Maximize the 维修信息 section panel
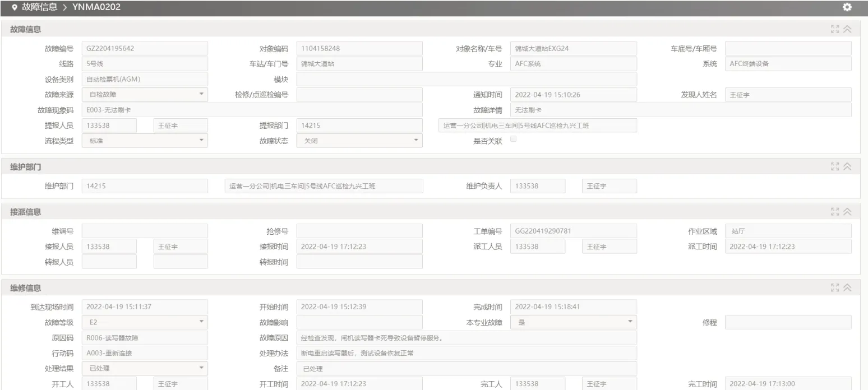868x390 pixels. [x=835, y=287]
